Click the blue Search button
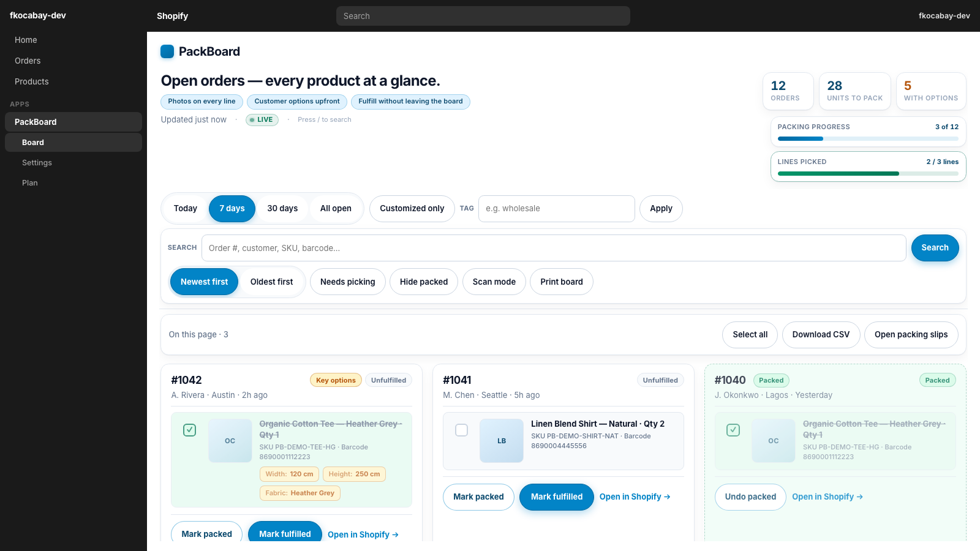Screen dimensions: 980x551 (x=935, y=248)
